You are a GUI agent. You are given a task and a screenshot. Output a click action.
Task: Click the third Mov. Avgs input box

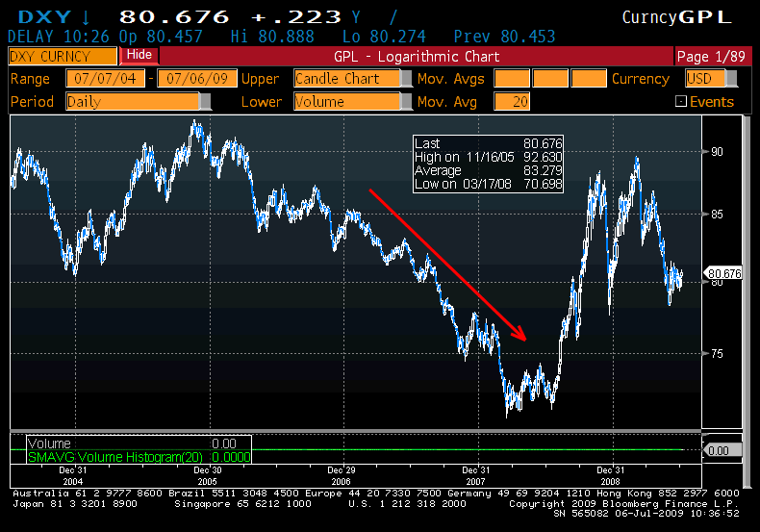click(x=589, y=79)
